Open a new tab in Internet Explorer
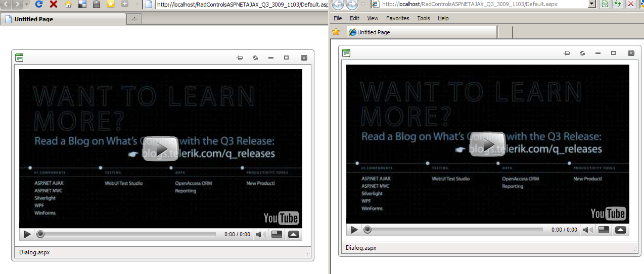Screen dimensions: 644x274 [x=505, y=32]
